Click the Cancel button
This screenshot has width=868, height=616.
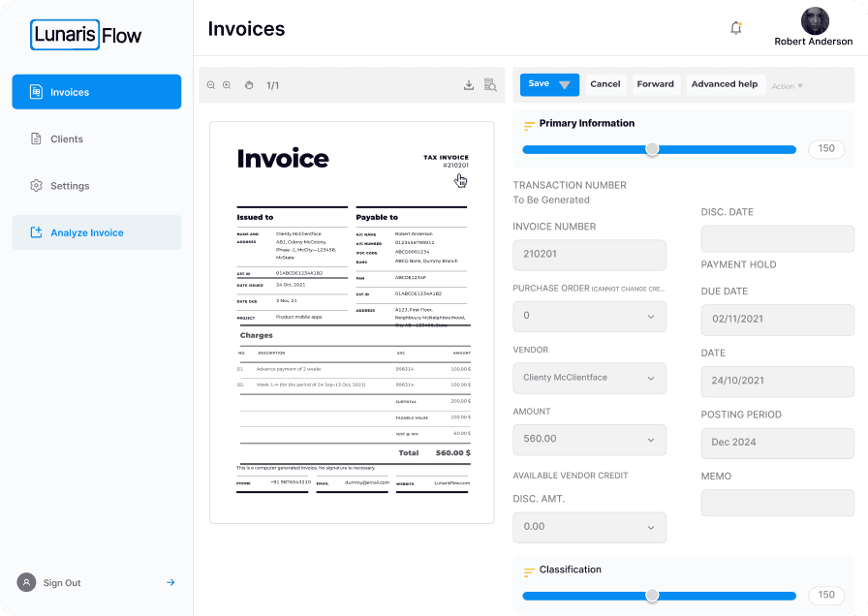(x=605, y=84)
